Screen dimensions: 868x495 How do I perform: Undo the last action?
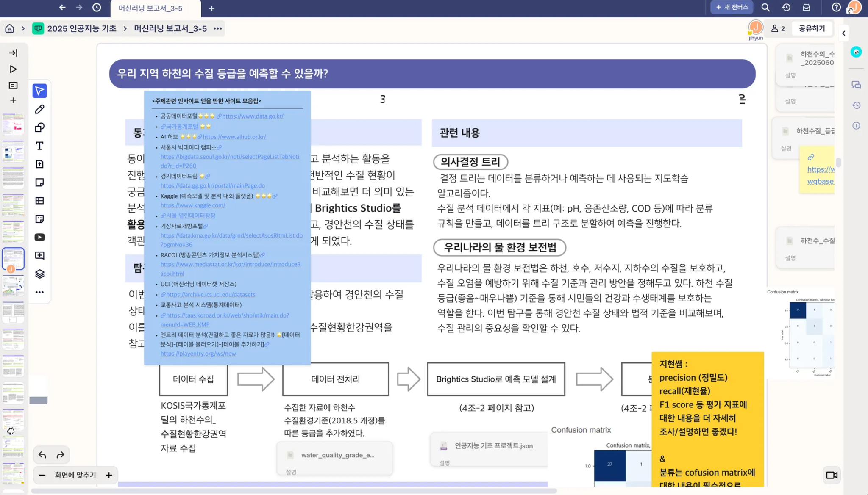(x=42, y=455)
